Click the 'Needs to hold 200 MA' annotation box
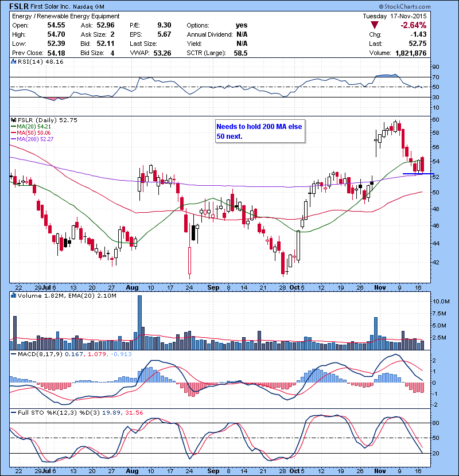 pyautogui.click(x=260, y=131)
